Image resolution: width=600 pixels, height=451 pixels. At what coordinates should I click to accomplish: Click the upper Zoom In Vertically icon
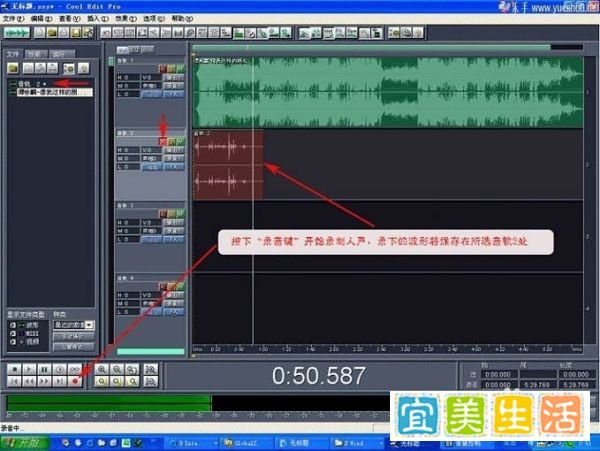[151, 370]
